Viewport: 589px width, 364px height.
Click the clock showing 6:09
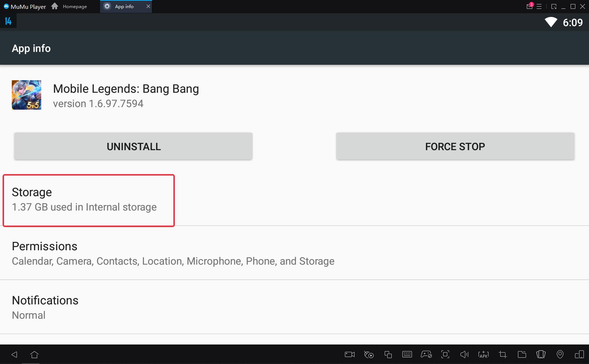(x=573, y=22)
